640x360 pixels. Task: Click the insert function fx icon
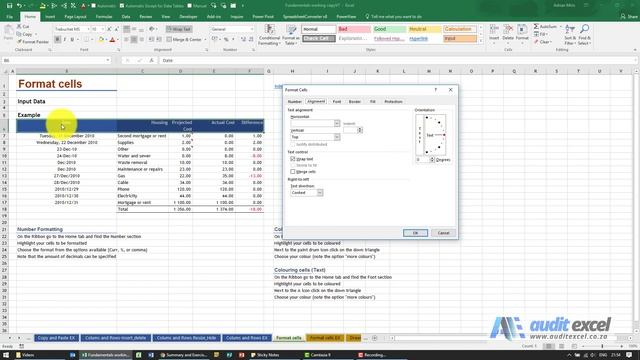point(151,60)
